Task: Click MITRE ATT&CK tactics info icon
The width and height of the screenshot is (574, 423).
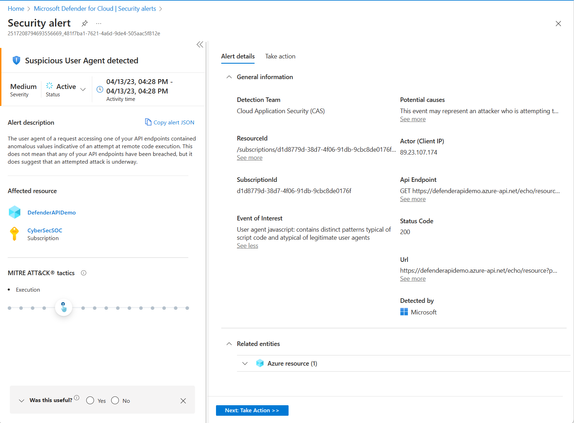Action: (x=83, y=273)
